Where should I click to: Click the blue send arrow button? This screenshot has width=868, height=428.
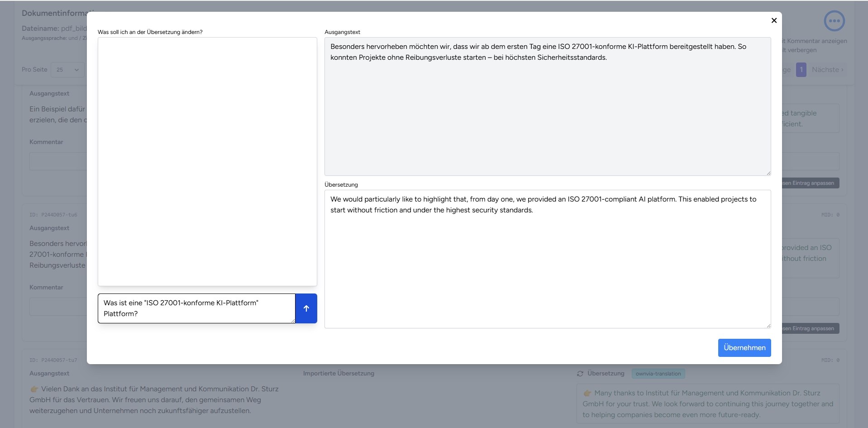coord(306,308)
